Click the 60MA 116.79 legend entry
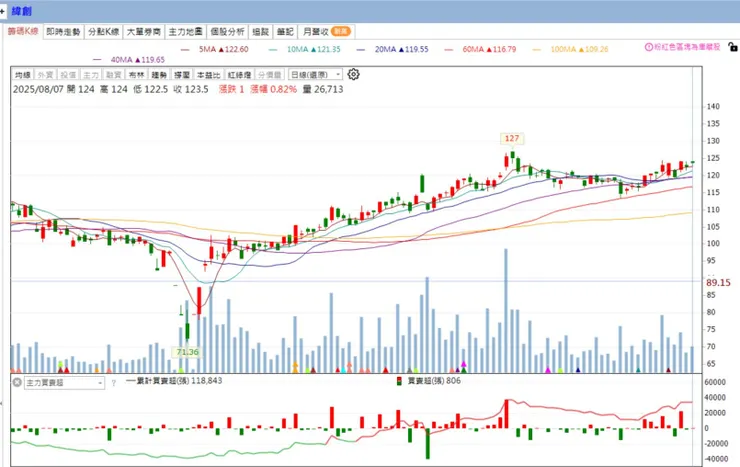Viewport: 740px width, 467px height. [480, 49]
